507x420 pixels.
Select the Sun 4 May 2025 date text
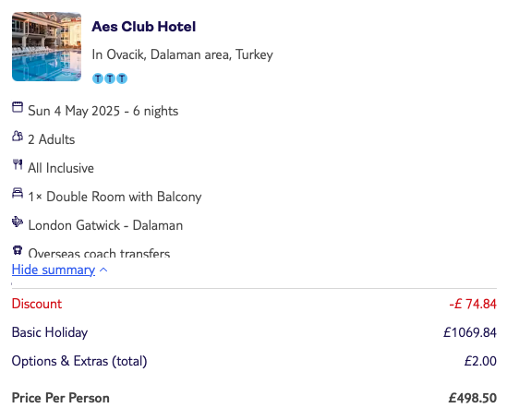click(74, 111)
